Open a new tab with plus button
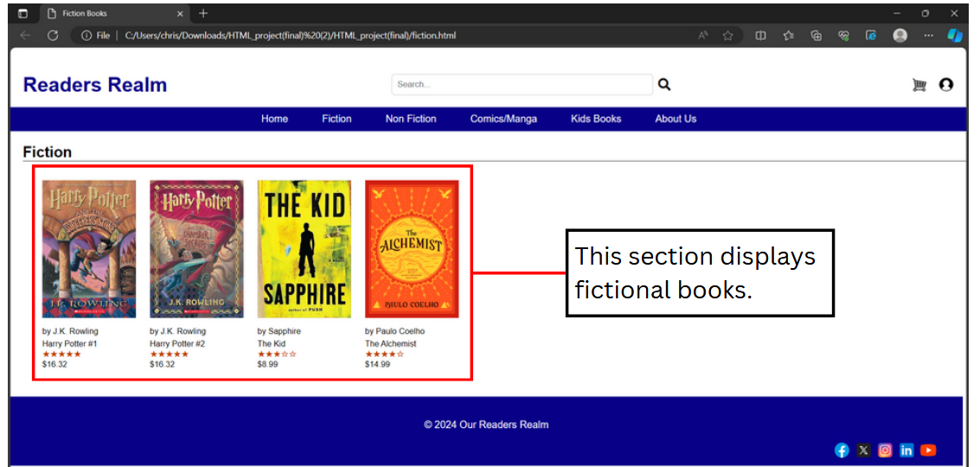This screenshot has height=467, width=980. (203, 13)
